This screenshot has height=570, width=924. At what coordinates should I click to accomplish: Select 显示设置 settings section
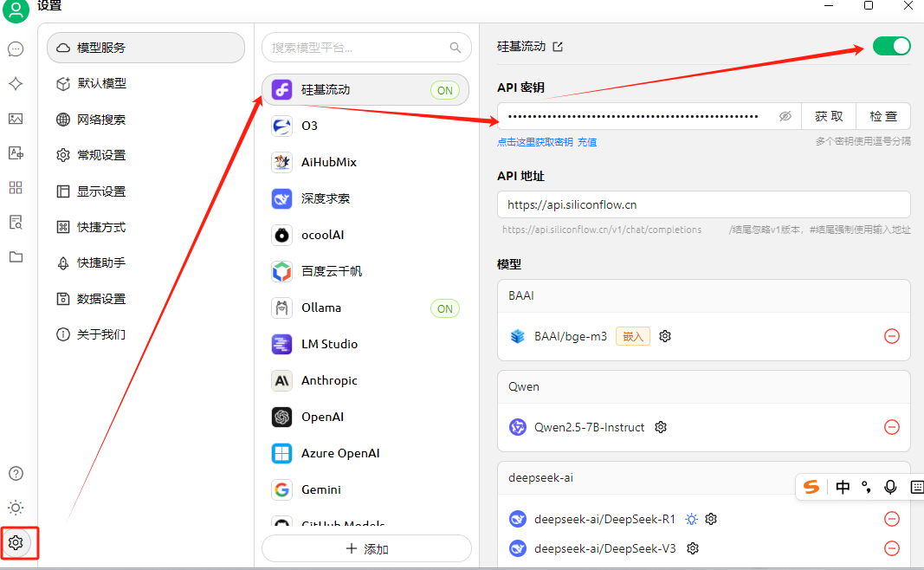(145, 191)
